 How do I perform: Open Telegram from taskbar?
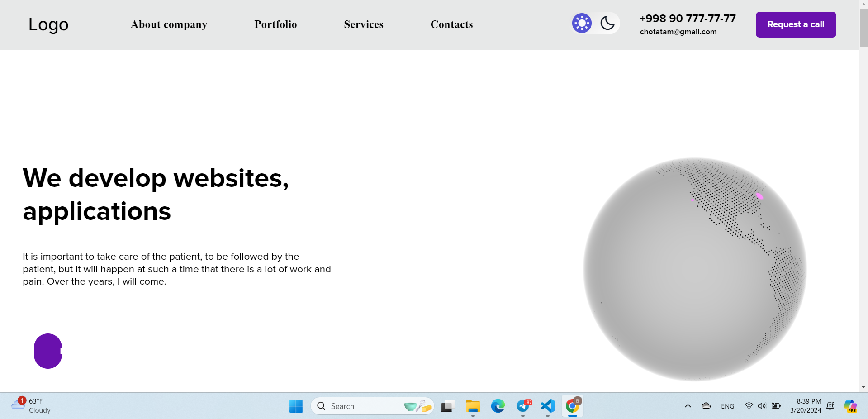pos(523,406)
